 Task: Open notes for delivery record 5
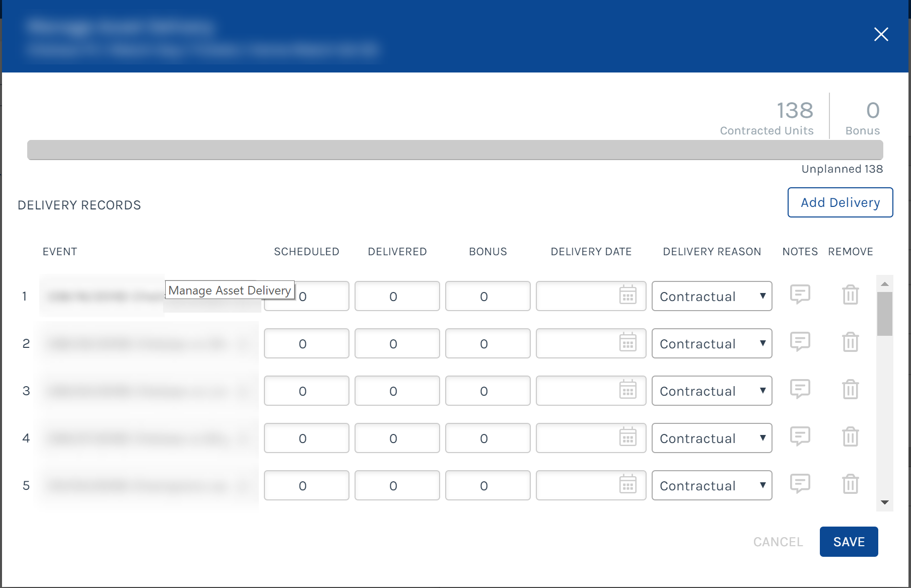[x=800, y=484]
